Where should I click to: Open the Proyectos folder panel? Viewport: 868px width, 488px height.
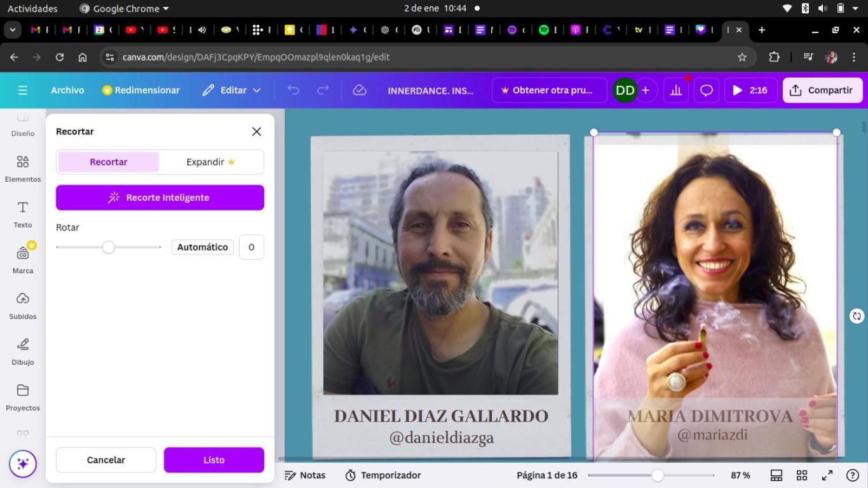tap(23, 397)
